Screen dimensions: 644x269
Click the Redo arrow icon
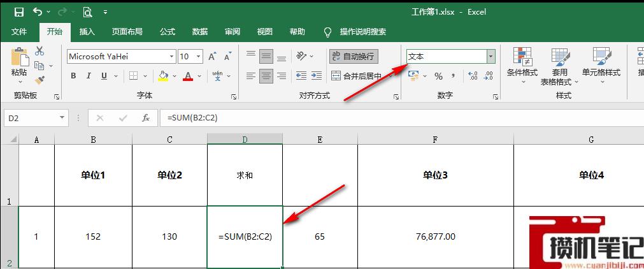[x=62, y=12]
